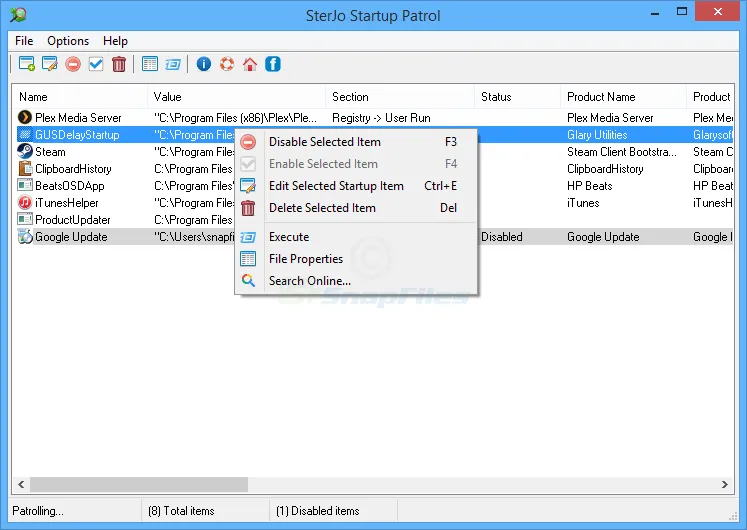Select the Google Update entry name
The height and width of the screenshot is (530, 747).
[x=71, y=237]
